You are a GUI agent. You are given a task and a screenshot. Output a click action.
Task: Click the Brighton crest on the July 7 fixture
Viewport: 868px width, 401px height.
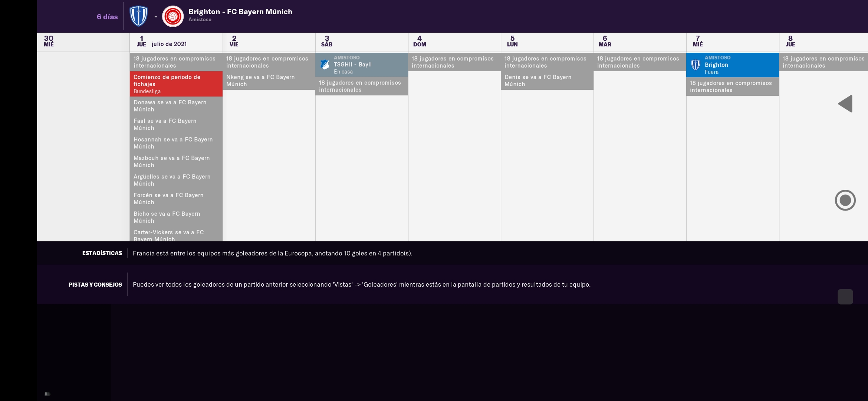[696, 65]
